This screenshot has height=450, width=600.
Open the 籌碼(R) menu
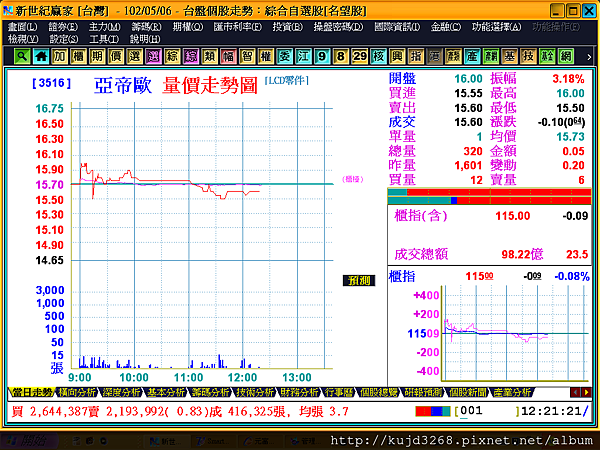click(146, 27)
